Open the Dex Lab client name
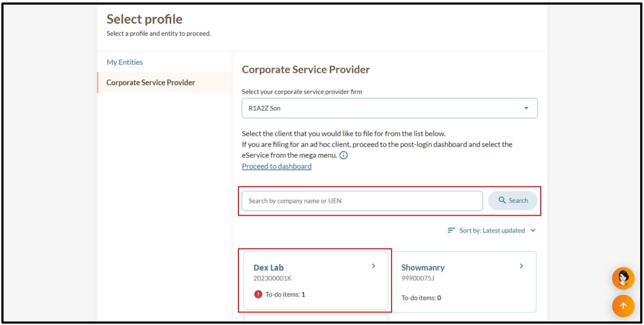 [268, 268]
